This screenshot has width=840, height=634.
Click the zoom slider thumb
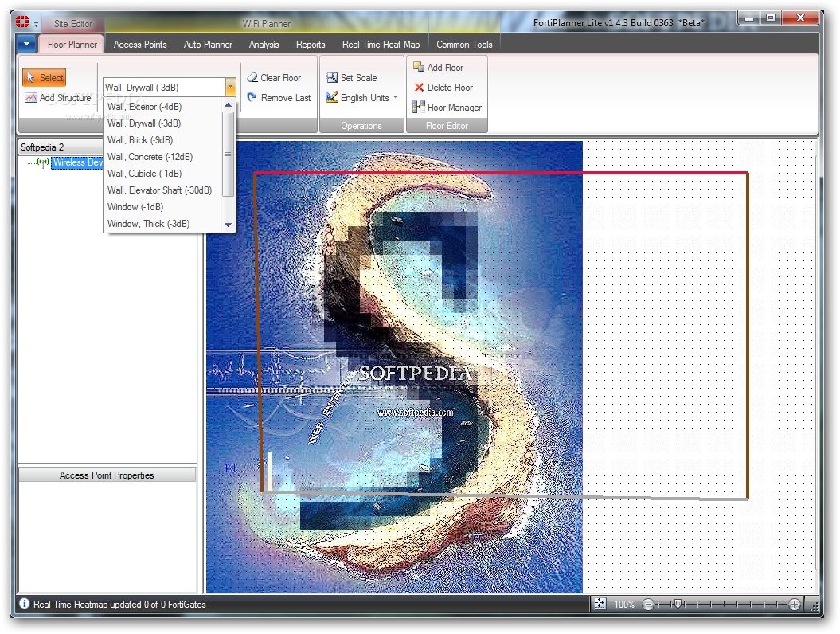click(678, 605)
